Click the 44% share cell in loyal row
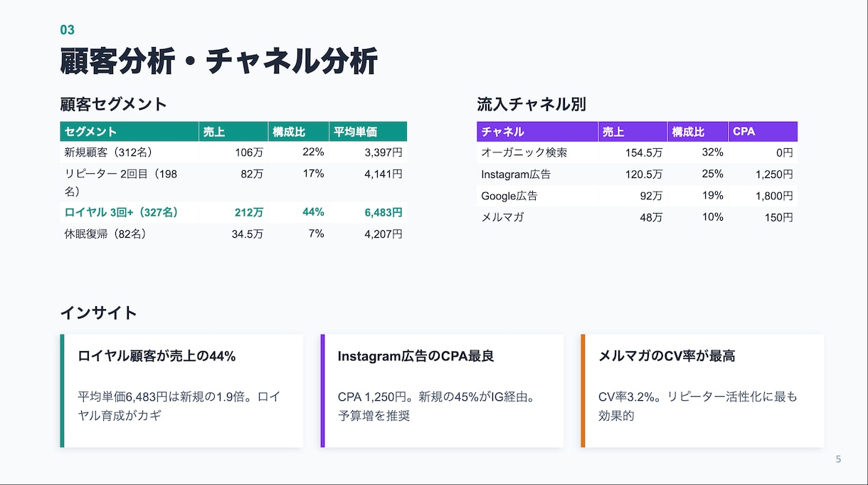 point(313,212)
